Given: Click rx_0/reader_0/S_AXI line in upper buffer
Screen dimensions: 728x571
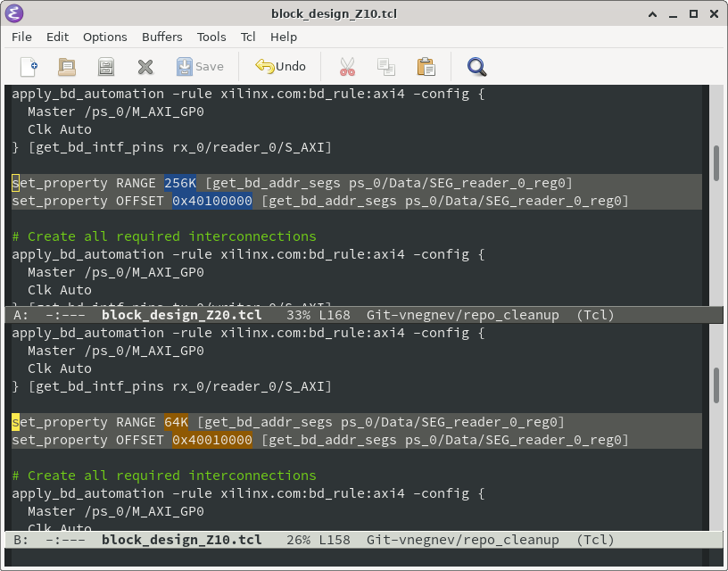Looking at the screenshot, I should click(172, 147).
